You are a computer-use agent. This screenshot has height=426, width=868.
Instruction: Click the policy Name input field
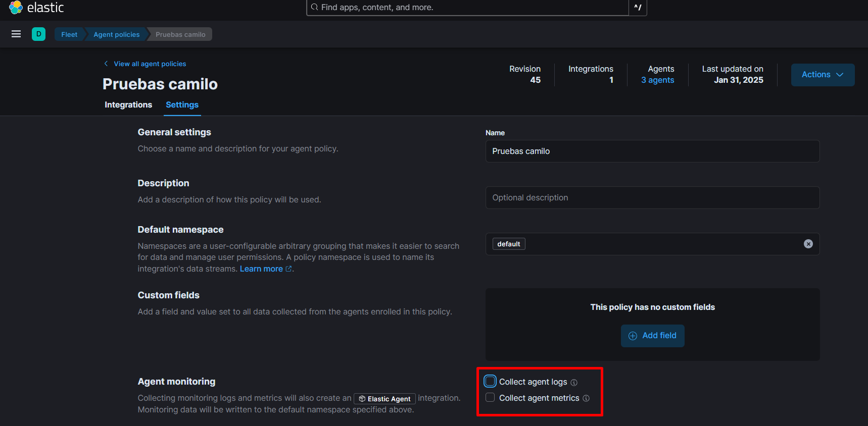[x=652, y=151]
